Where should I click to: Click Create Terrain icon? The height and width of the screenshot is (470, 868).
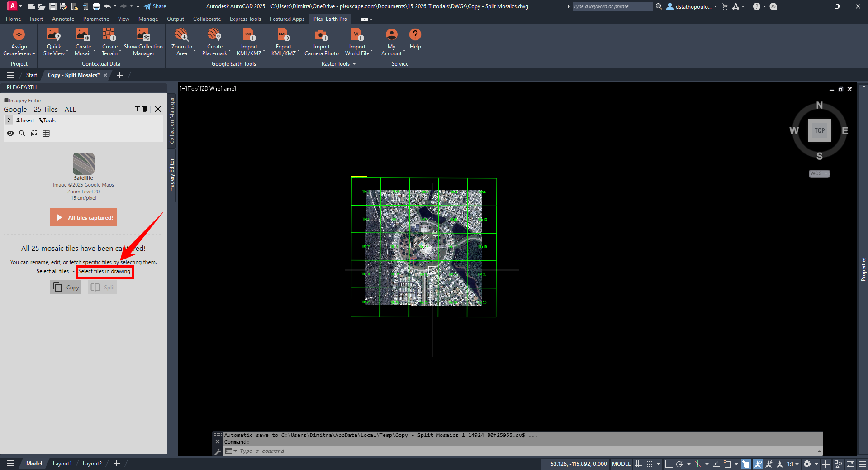coord(109,35)
